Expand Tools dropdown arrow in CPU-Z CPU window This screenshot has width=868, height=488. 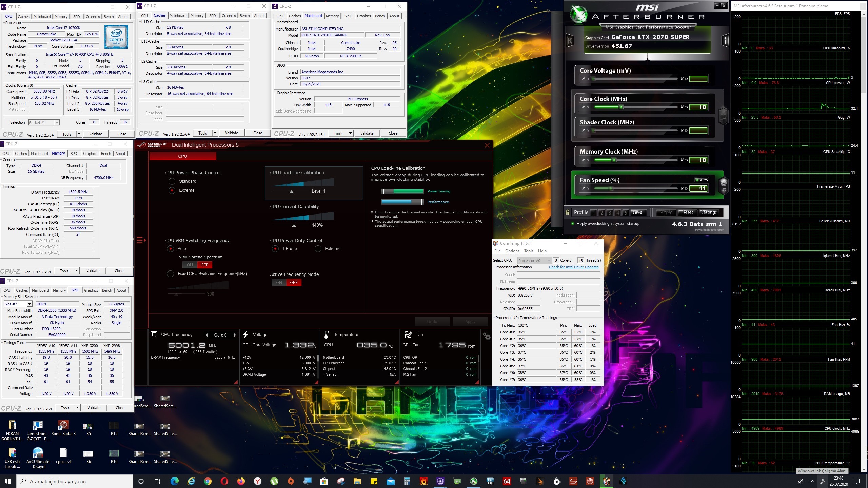coord(79,134)
